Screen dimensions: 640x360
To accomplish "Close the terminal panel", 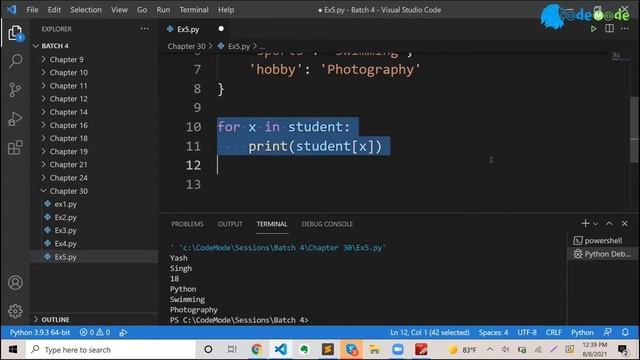I will [624, 223].
